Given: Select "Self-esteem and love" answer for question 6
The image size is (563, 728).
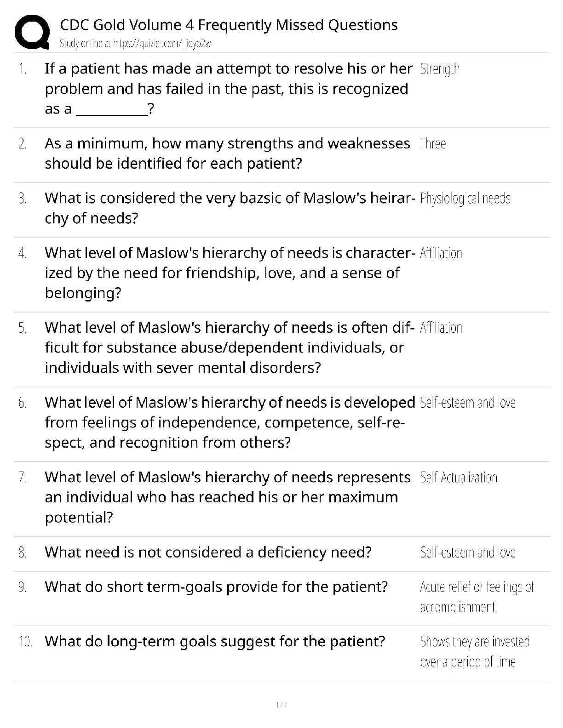Looking at the screenshot, I should pos(467,403).
